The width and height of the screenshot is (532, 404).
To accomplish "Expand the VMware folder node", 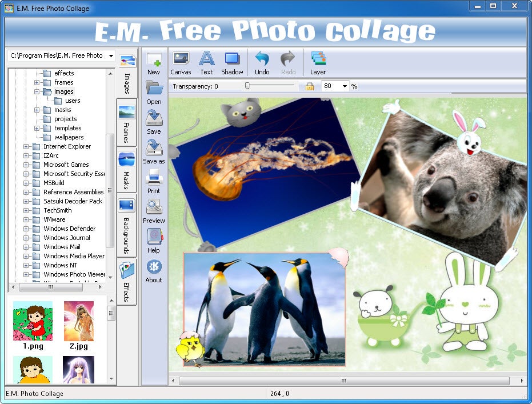I will click(26, 219).
